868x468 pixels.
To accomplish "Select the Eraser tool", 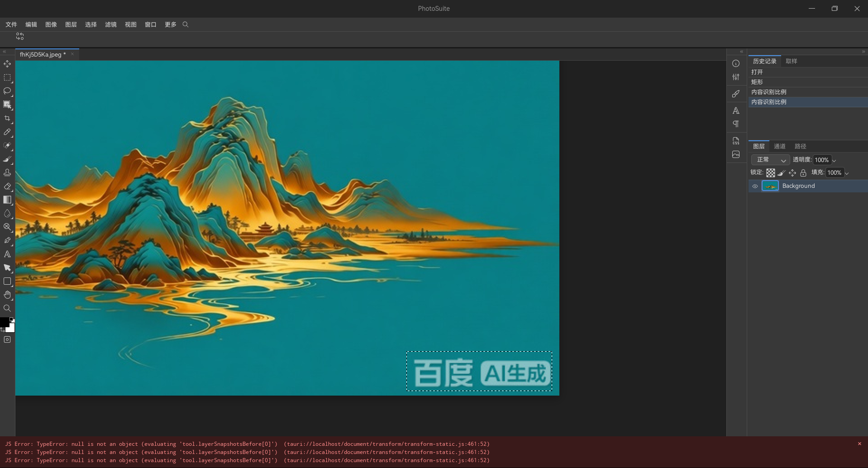I will click(7, 186).
